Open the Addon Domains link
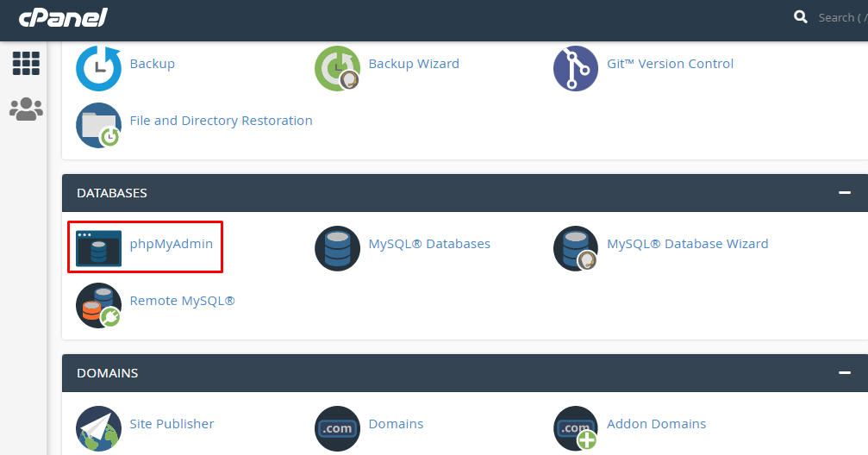This screenshot has width=868, height=455. [656, 424]
